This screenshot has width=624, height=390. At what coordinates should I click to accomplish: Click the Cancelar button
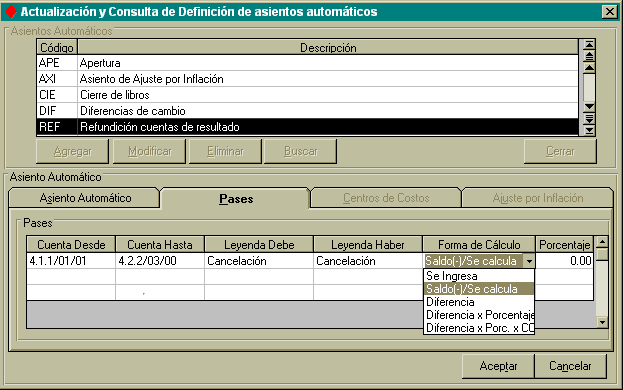click(x=570, y=366)
